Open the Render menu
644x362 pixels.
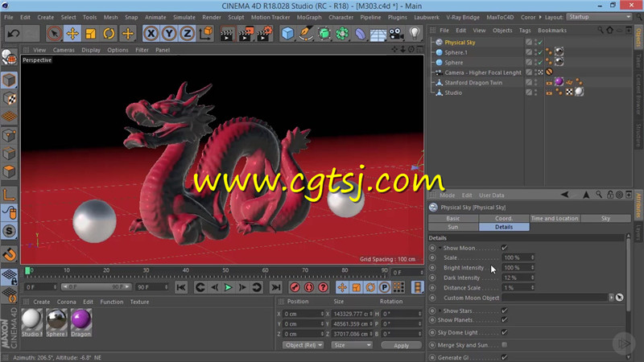click(212, 17)
